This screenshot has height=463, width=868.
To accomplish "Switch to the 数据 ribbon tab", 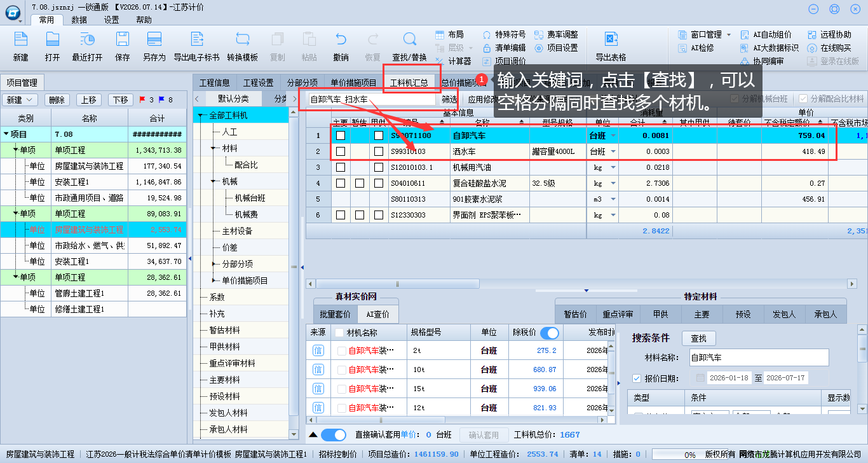I will pyautogui.click(x=79, y=20).
